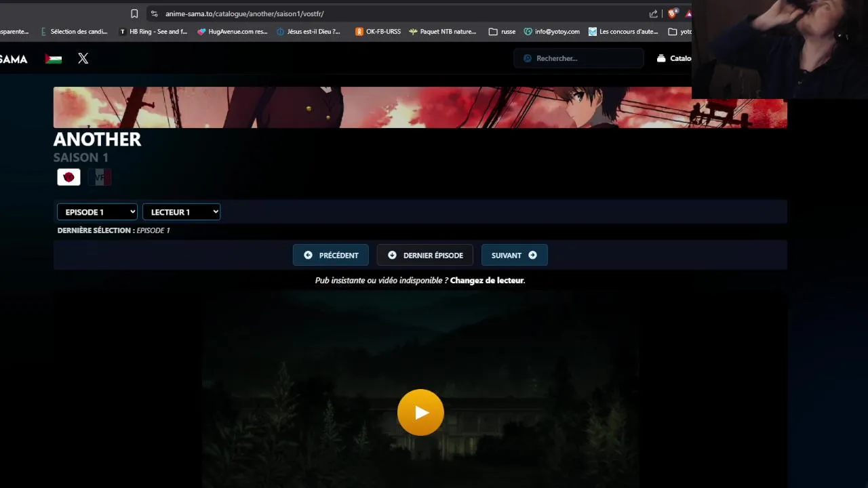The height and width of the screenshot is (488, 868).
Task: Open bookmark info@yotoy.com
Action: tap(552, 31)
